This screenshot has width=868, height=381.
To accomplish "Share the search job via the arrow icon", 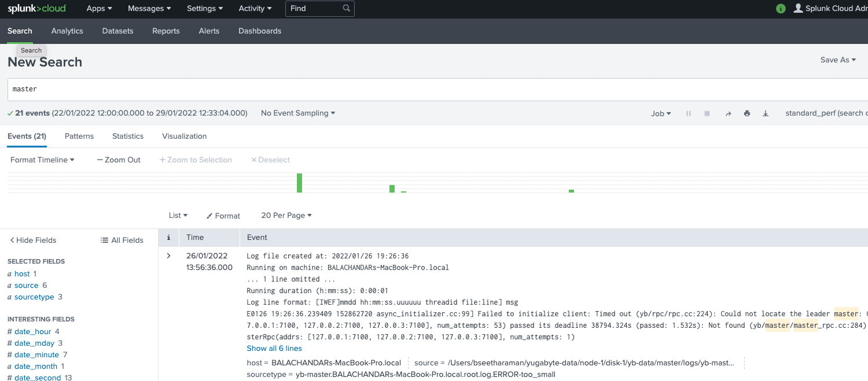I will click(x=728, y=113).
